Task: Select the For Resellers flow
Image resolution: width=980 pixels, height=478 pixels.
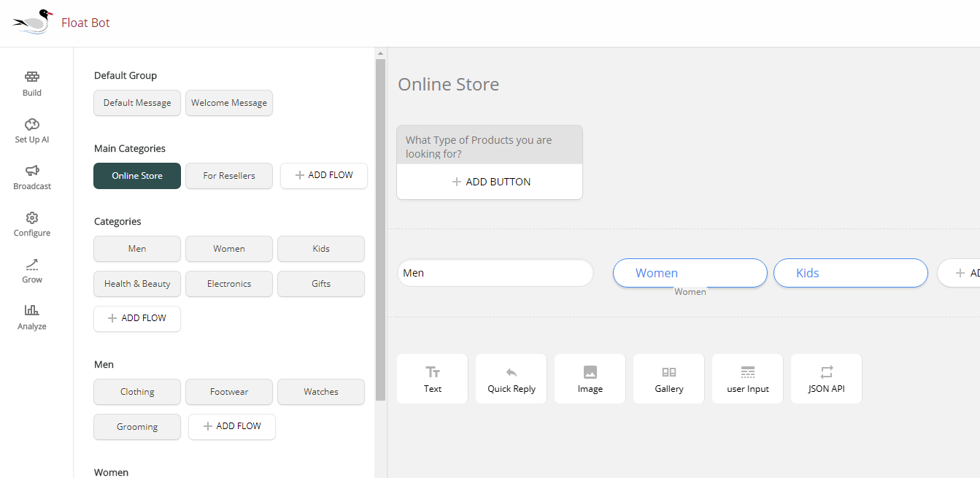Action: tap(229, 176)
